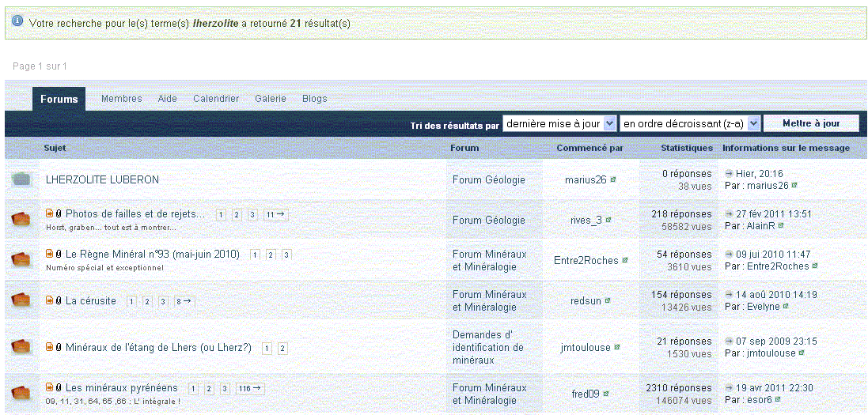Switch to the Membres tab

[121, 99]
